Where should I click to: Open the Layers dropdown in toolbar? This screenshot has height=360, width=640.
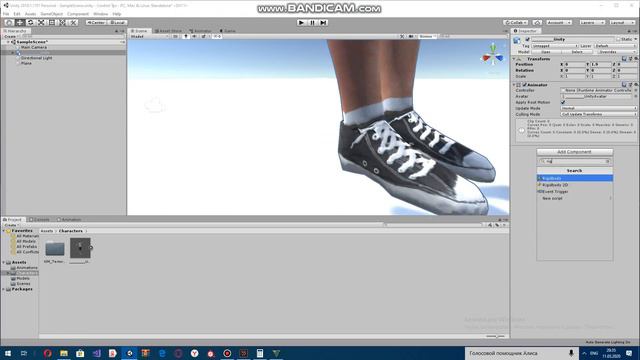(592, 22)
